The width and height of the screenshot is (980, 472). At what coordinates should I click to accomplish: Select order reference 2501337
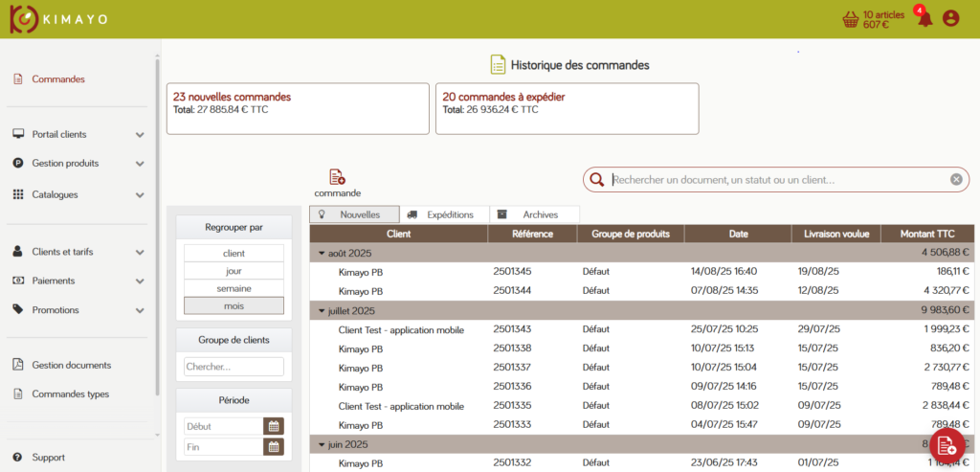[513, 368]
